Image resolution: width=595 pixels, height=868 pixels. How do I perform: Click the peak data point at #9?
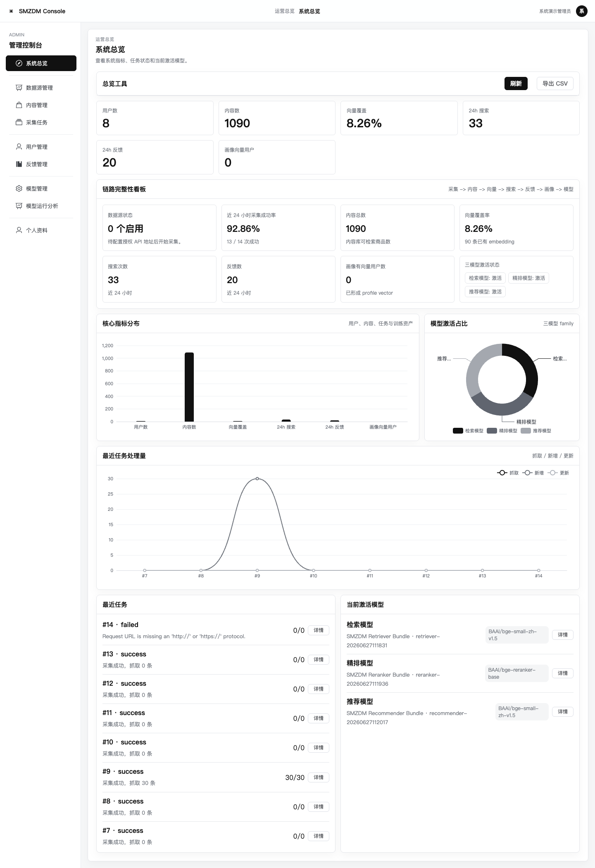point(257,479)
